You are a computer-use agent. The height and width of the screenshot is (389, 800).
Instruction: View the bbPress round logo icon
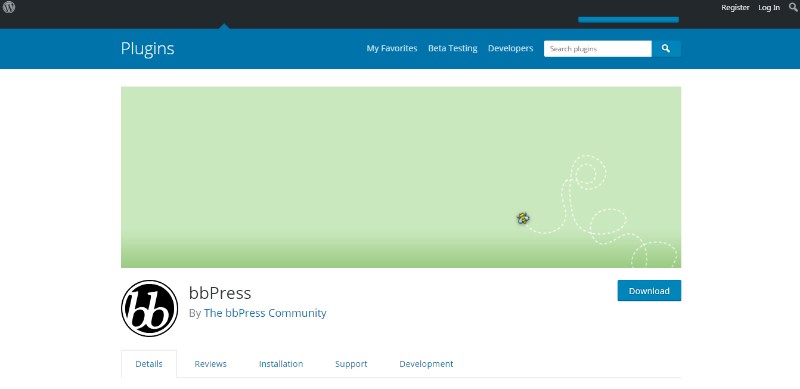click(x=149, y=308)
